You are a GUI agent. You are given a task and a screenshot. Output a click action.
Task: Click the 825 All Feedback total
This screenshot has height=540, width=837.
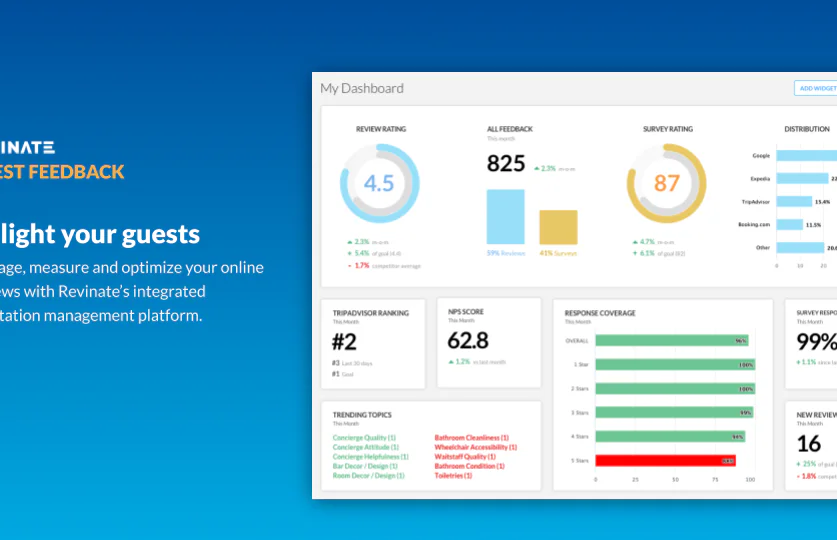click(506, 163)
